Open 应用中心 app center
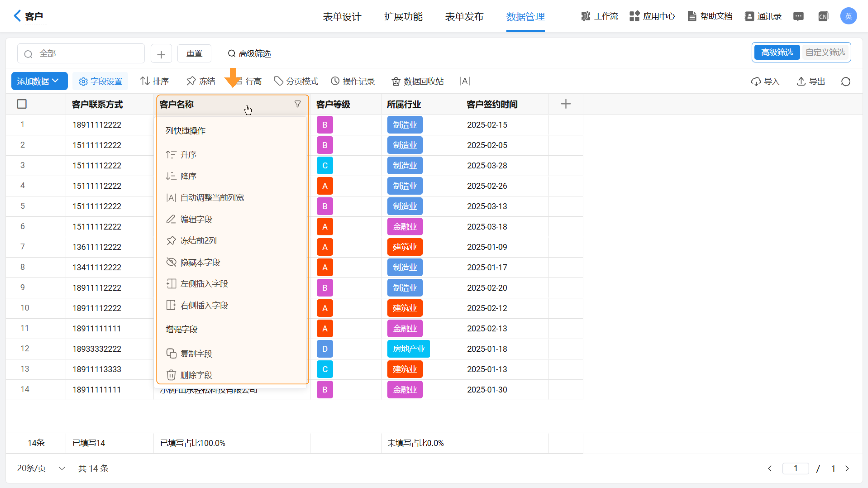Screen dimensions: 868x488 (x=652, y=16)
